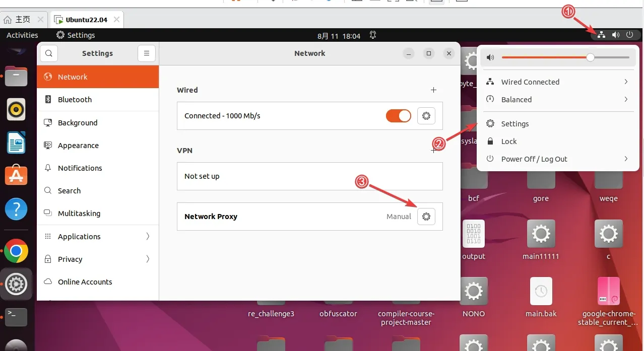This screenshot has width=644, height=351.
Task: Click the wired network icon in top bar
Action: [601, 35]
